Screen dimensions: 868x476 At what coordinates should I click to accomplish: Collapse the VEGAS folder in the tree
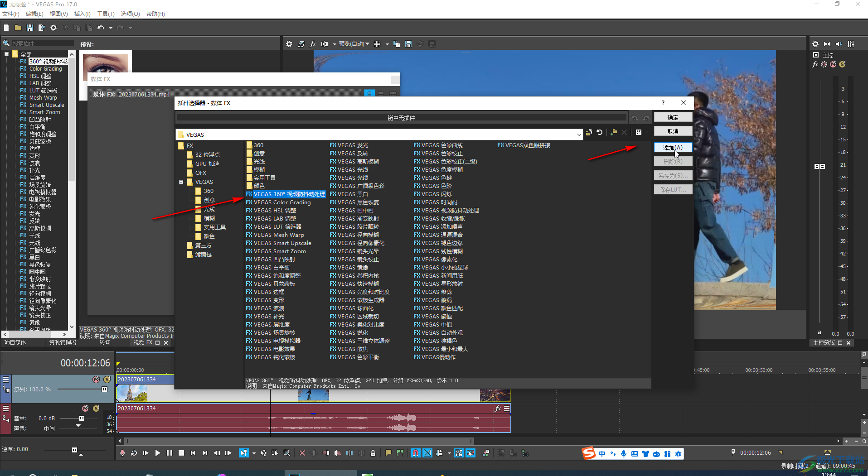[x=181, y=182]
